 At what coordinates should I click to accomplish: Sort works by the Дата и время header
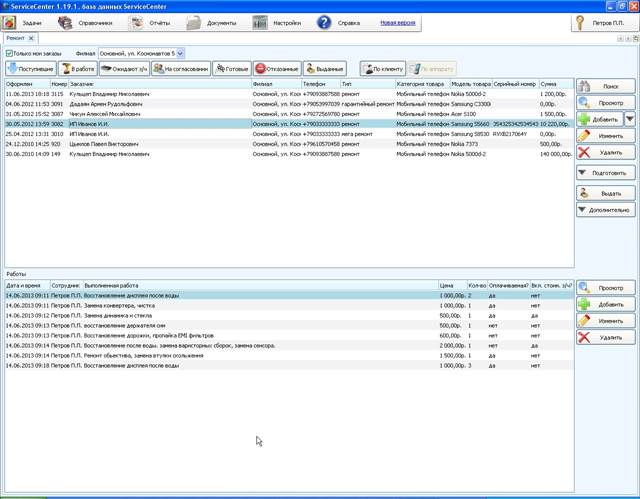(x=27, y=286)
